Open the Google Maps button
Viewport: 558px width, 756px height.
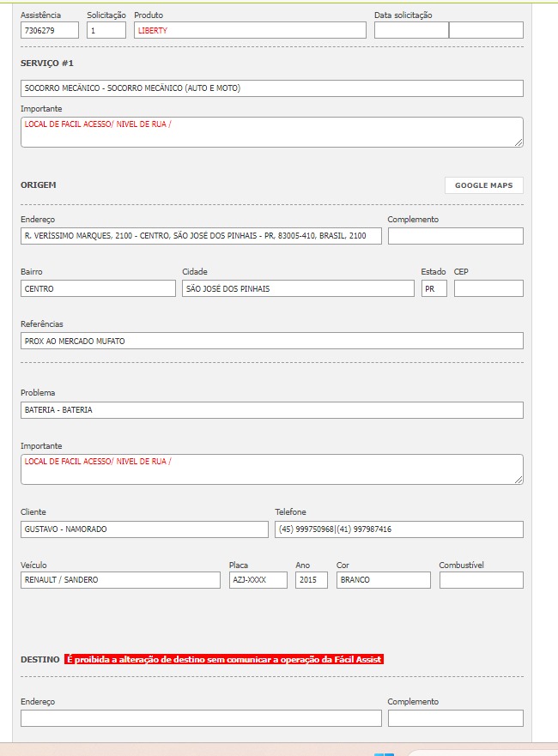483,185
